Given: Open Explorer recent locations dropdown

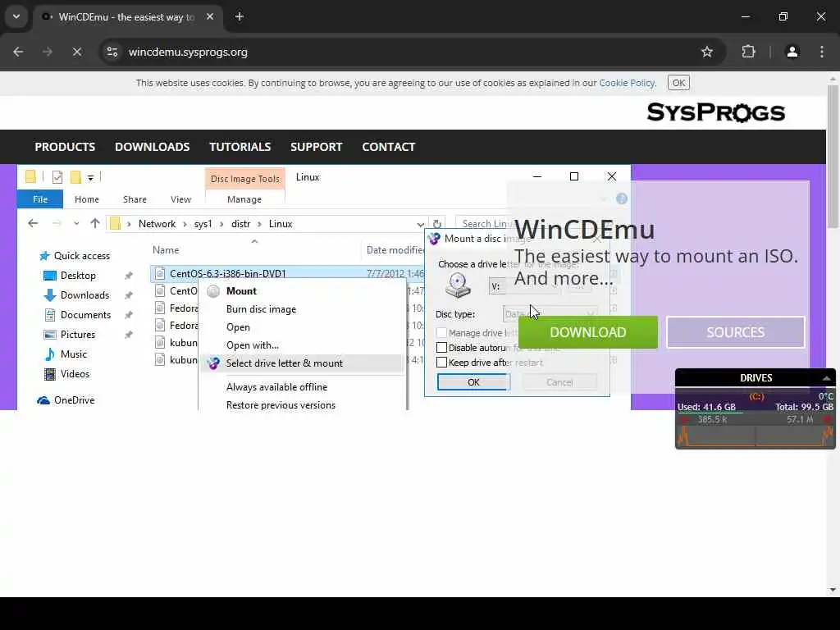Looking at the screenshot, I should coord(76,224).
